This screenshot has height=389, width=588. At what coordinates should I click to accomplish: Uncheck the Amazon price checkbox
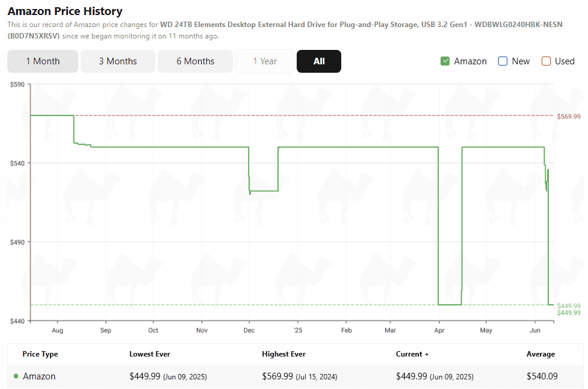pos(445,61)
